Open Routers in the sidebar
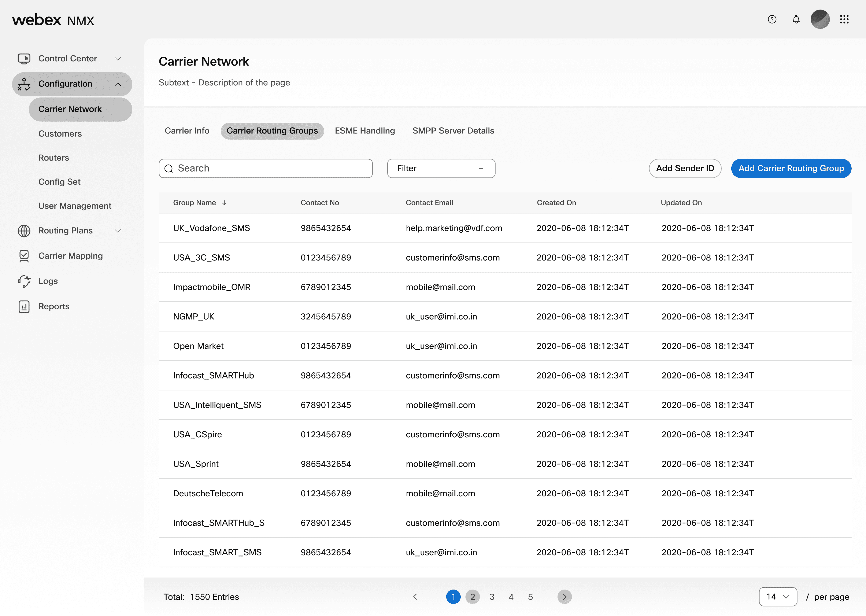This screenshot has height=616, width=866. click(x=53, y=158)
